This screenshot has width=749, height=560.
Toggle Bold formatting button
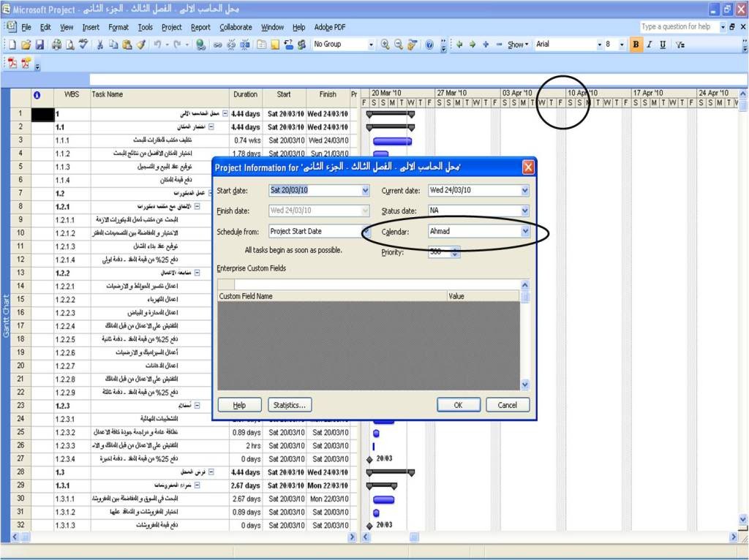pos(636,45)
